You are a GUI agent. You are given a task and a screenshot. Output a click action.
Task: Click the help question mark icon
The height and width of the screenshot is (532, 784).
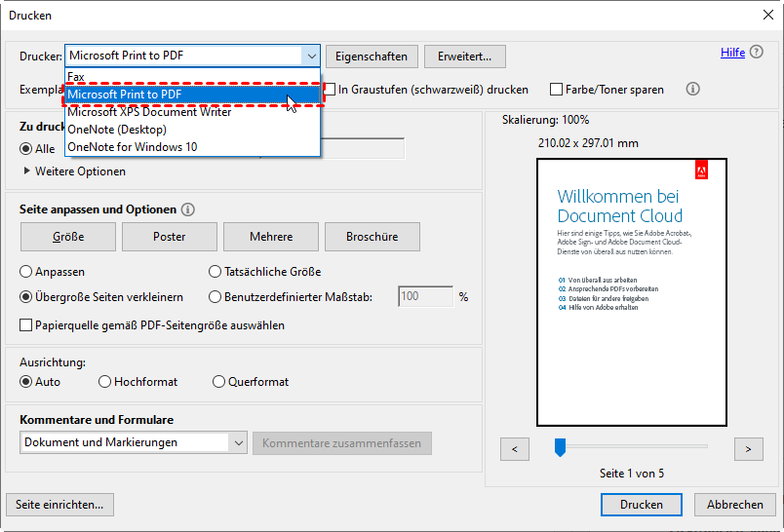(x=757, y=52)
